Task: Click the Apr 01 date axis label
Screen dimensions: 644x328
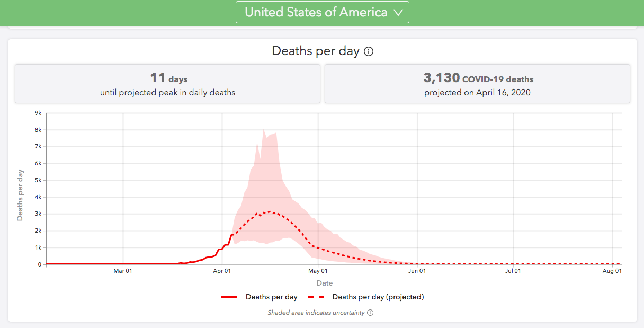Action: coord(222,271)
